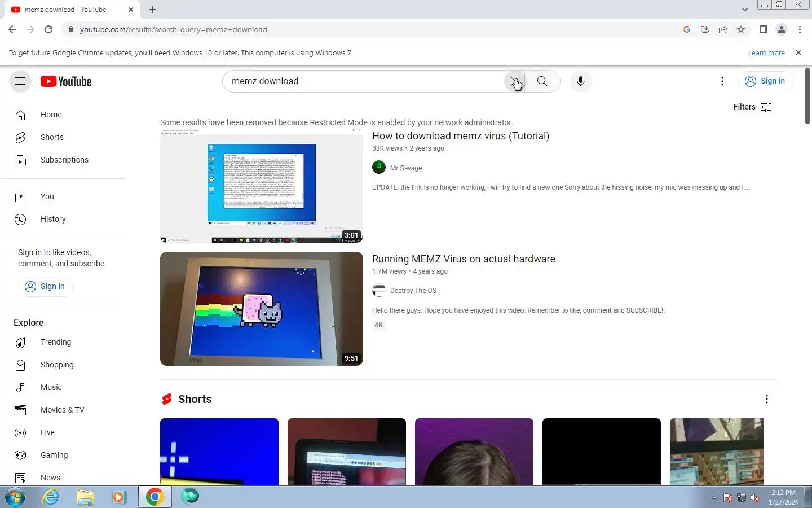Start voice search with the microphone
The image size is (812, 508).
[581, 81]
